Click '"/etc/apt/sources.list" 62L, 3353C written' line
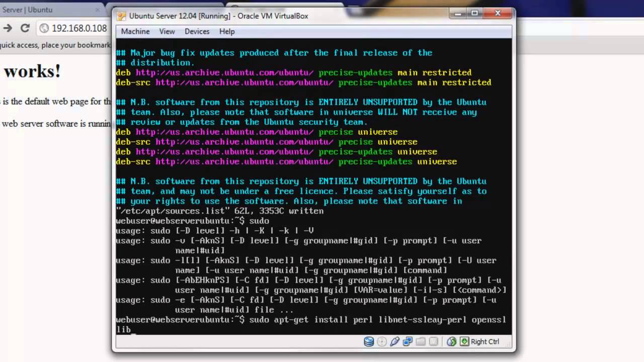Screen dimensions: 644x362 click(220, 211)
